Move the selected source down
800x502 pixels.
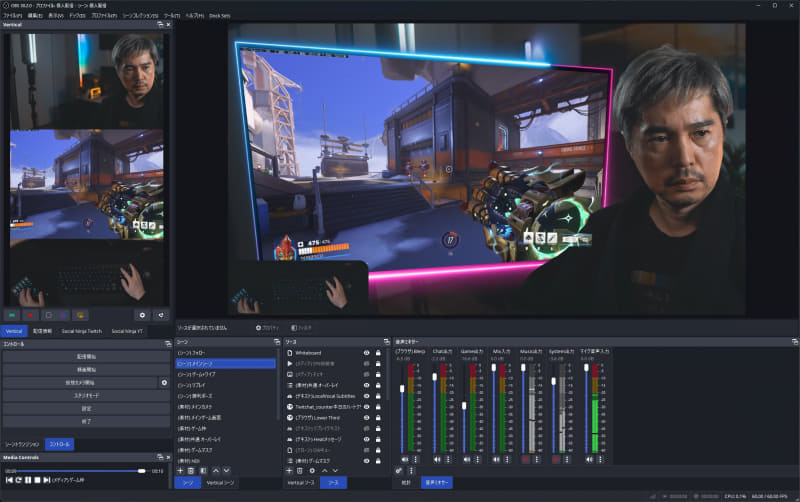[335, 470]
